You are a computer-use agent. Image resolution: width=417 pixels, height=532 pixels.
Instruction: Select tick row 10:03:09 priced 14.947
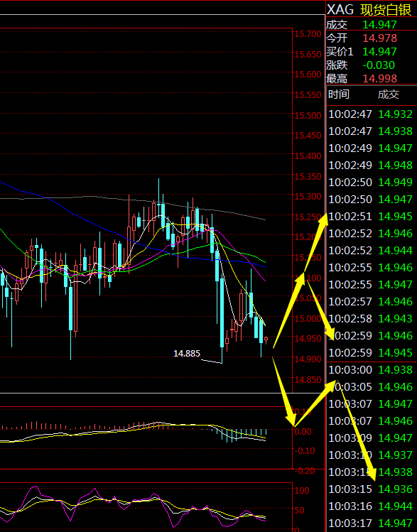[x=371, y=438]
